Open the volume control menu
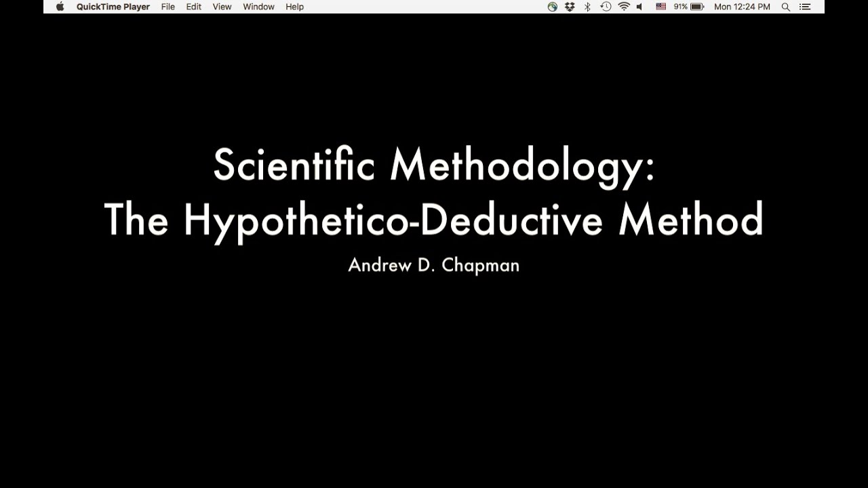The width and height of the screenshot is (868, 488). pos(639,7)
